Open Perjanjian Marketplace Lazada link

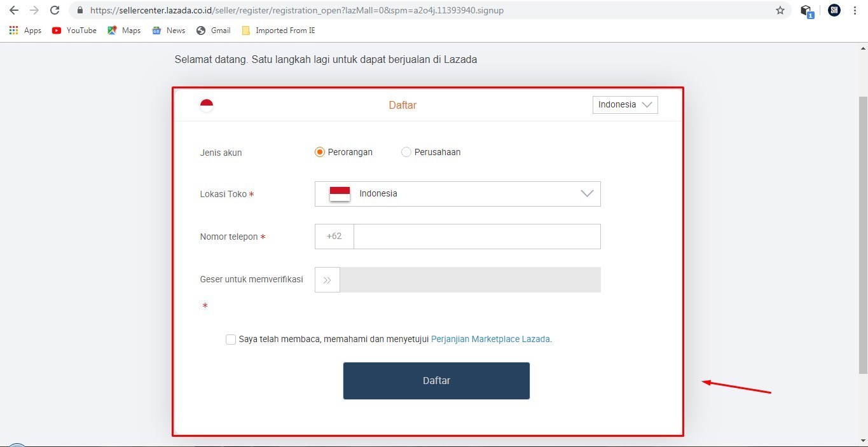click(x=490, y=340)
